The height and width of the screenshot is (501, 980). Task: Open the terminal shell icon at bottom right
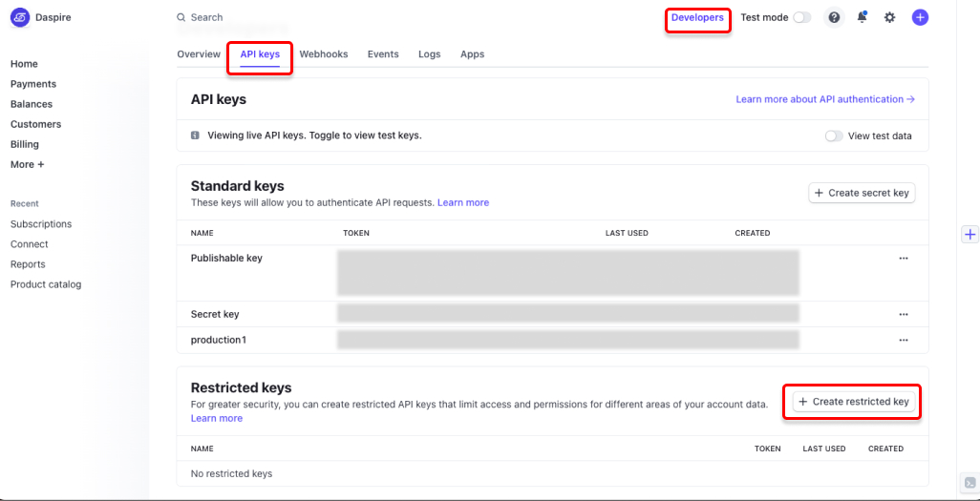pos(969,482)
